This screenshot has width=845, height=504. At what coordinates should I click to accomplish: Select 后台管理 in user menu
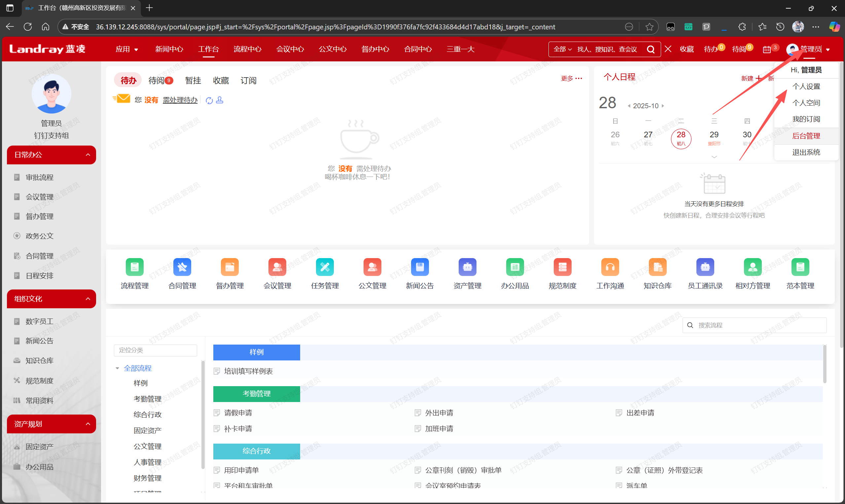(x=806, y=136)
